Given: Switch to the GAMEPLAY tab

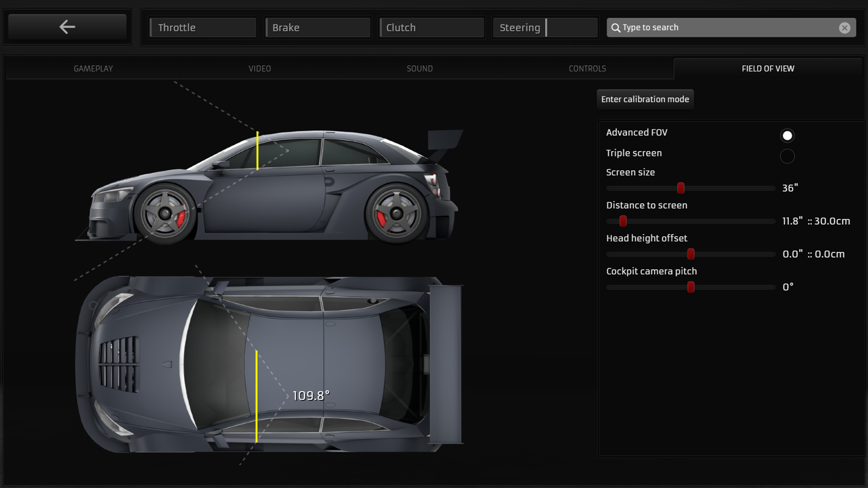Looking at the screenshot, I should point(93,68).
